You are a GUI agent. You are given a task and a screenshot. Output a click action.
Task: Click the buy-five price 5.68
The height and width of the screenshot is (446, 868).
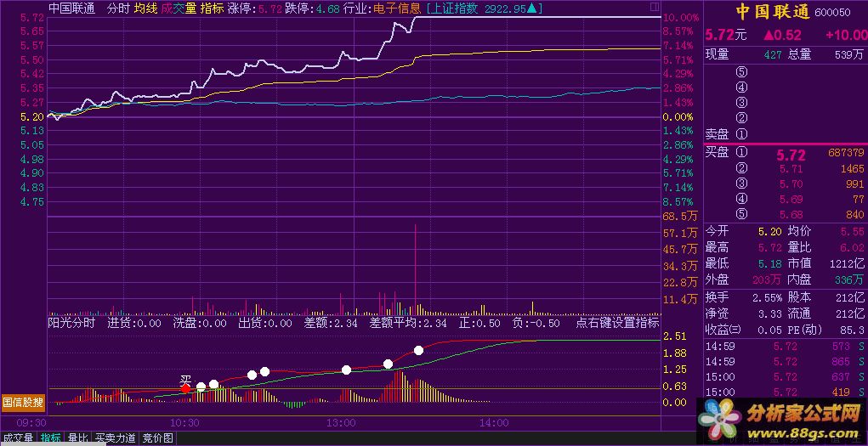pyautogui.click(x=791, y=215)
